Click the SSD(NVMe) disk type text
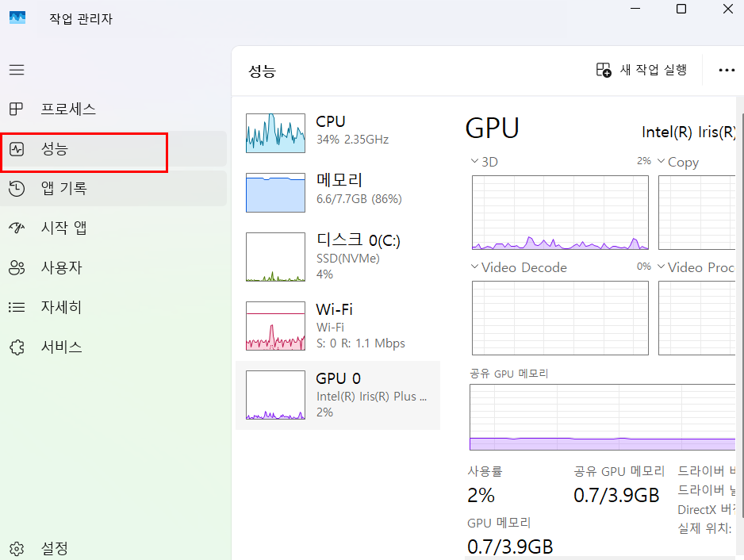The width and height of the screenshot is (744, 560). click(347, 258)
